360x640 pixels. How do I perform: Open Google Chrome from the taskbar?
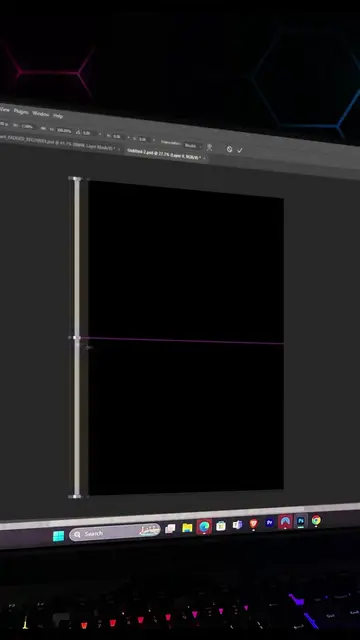tap(316, 520)
